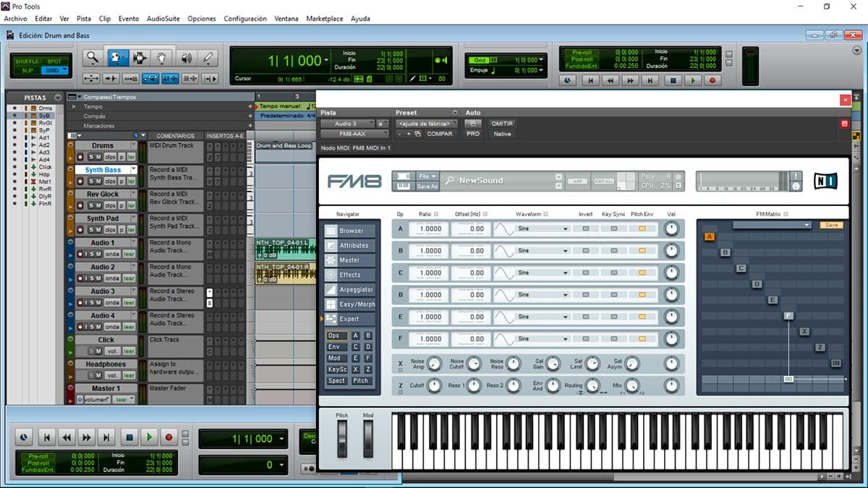The image size is (868, 488).
Task: Open the Marketplace menu
Action: [325, 18]
